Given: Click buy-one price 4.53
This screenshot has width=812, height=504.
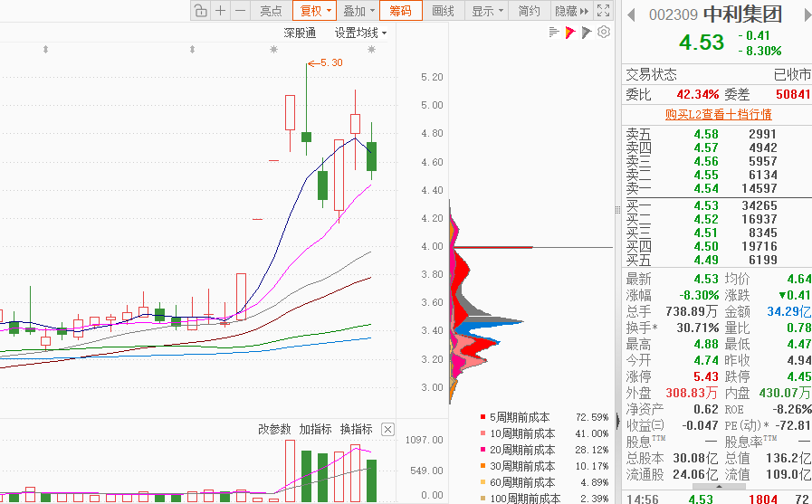Looking at the screenshot, I should (706, 205).
